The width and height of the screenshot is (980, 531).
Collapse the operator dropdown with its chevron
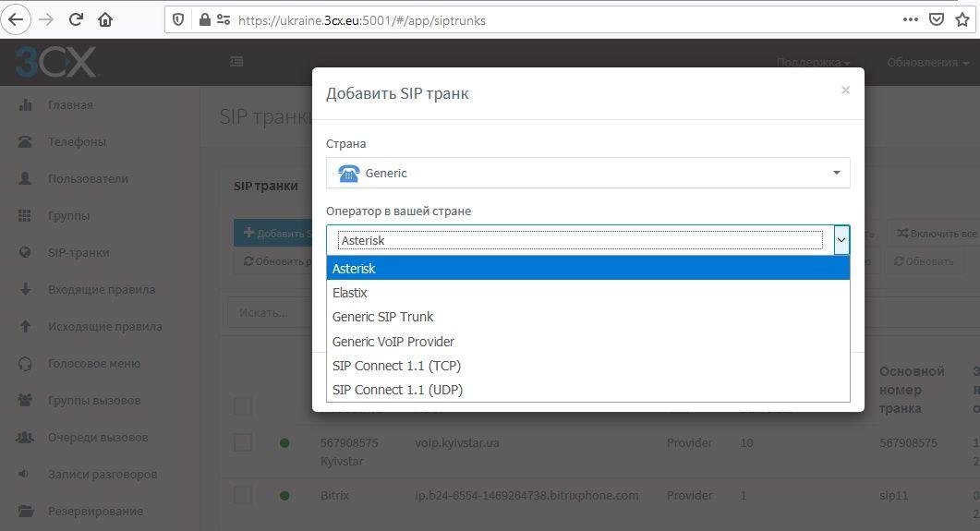(841, 240)
